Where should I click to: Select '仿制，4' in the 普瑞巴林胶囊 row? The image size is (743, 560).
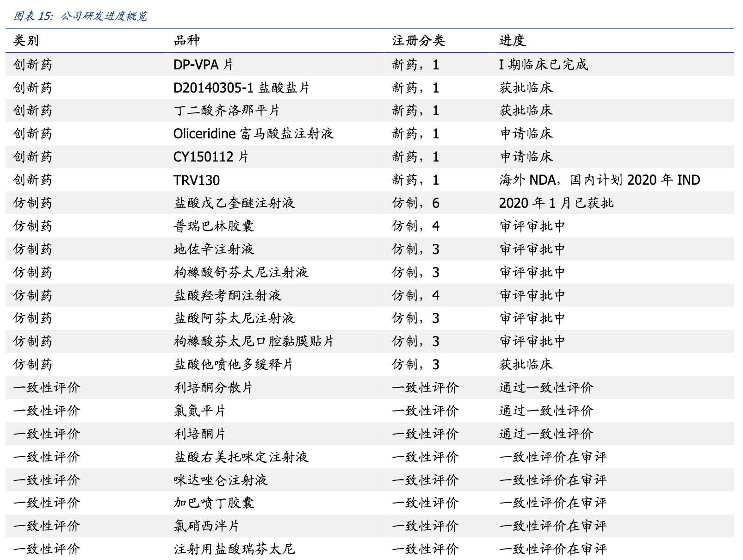[x=416, y=226]
